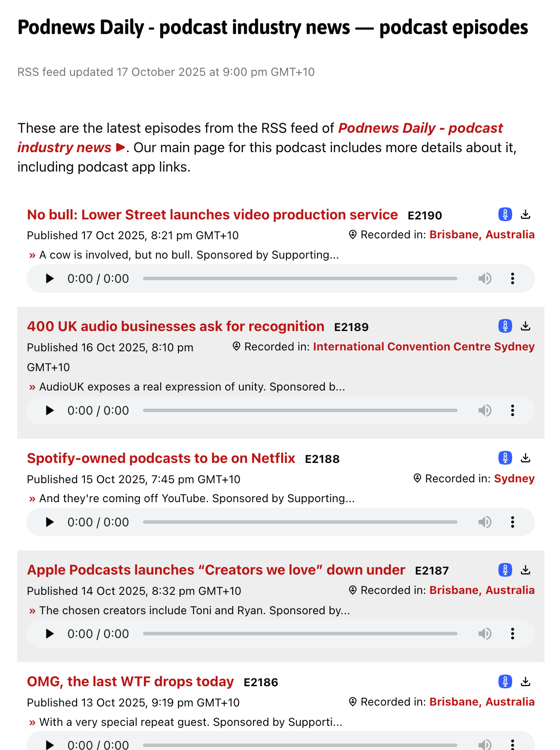Toggle volume on Apple Podcasts episode player
560x750 pixels.
(485, 634)
